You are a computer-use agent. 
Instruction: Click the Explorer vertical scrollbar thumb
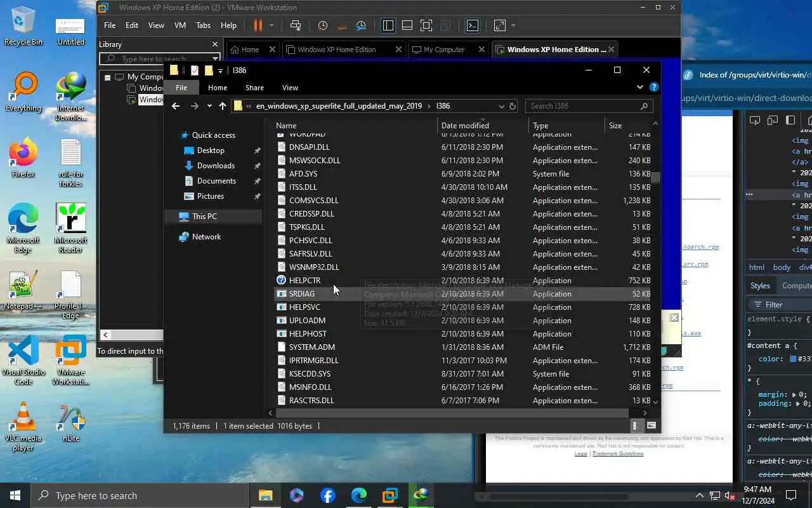655,177
